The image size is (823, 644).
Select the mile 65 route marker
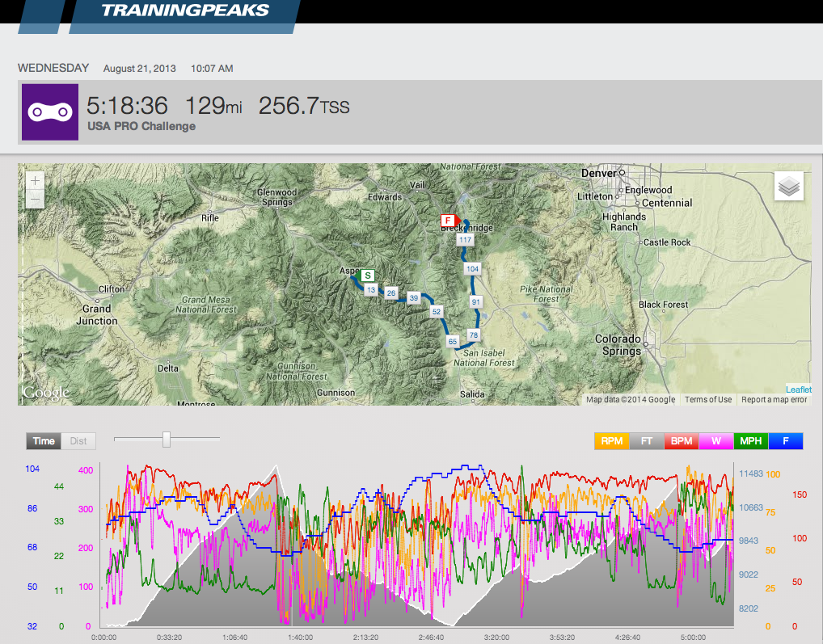pos(453,342)
